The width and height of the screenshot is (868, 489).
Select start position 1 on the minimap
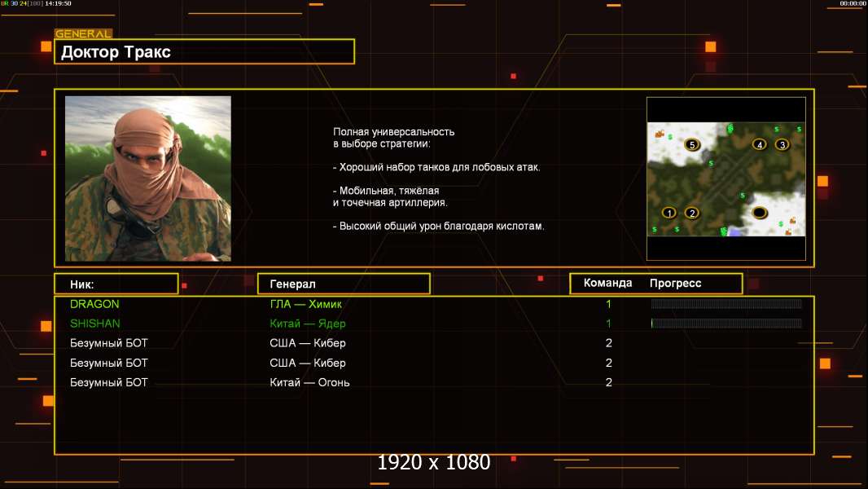click(669, 213)
